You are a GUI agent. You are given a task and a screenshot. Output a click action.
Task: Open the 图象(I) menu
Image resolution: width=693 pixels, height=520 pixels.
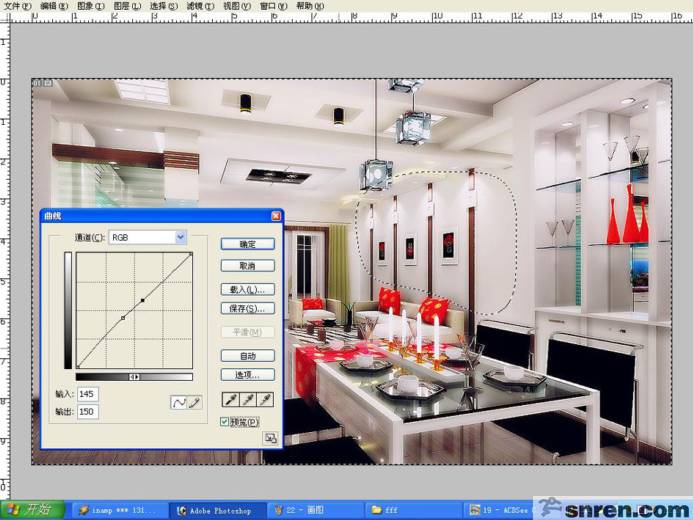91,6
